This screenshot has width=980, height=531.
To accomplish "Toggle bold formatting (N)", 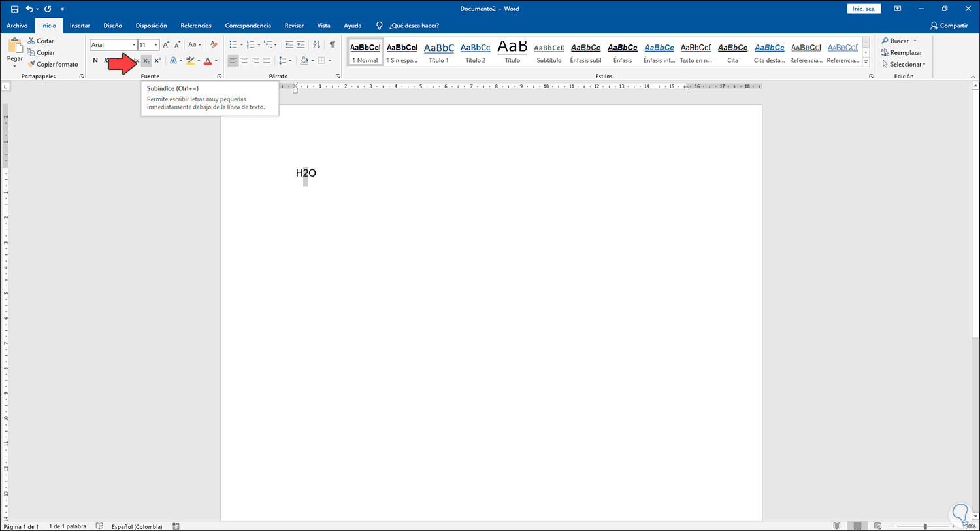I will 95,61.
